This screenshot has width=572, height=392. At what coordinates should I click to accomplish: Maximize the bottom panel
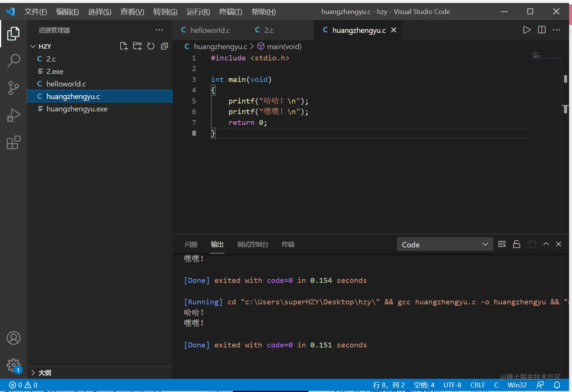[546, 244]
